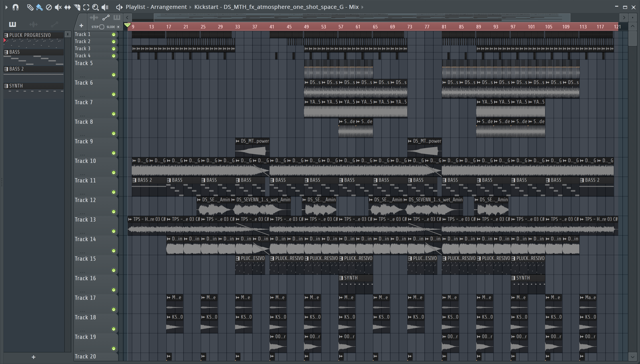
Task: Click the first YA..5 clip on Track 7
Action: 312,108
